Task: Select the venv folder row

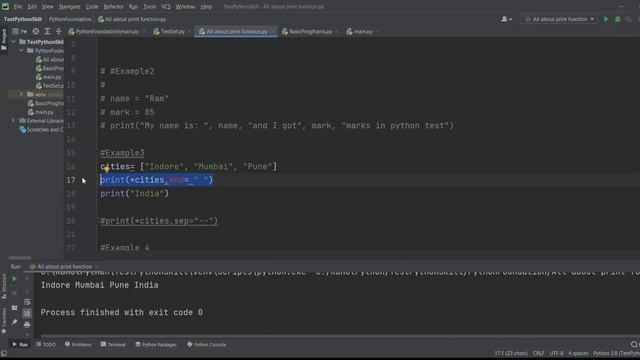Action: click(x=36, y=94)
